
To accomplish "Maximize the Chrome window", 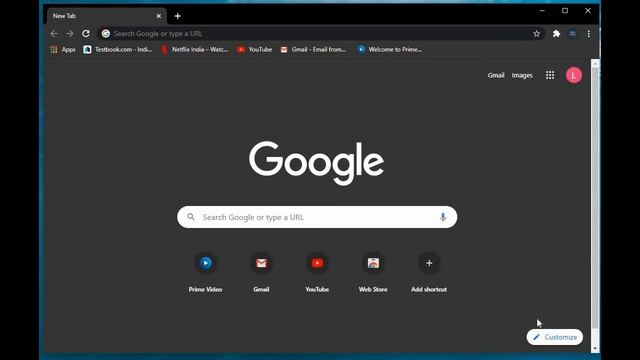I will coord(565,11).
